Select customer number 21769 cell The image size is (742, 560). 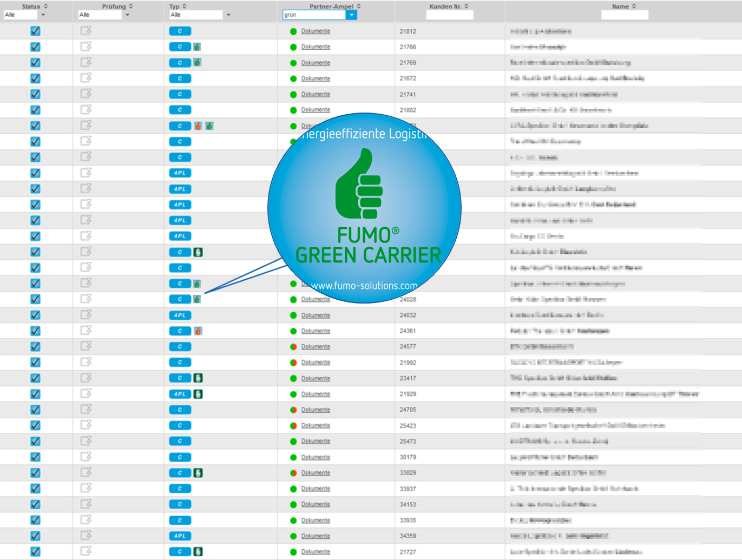[408, 63]
